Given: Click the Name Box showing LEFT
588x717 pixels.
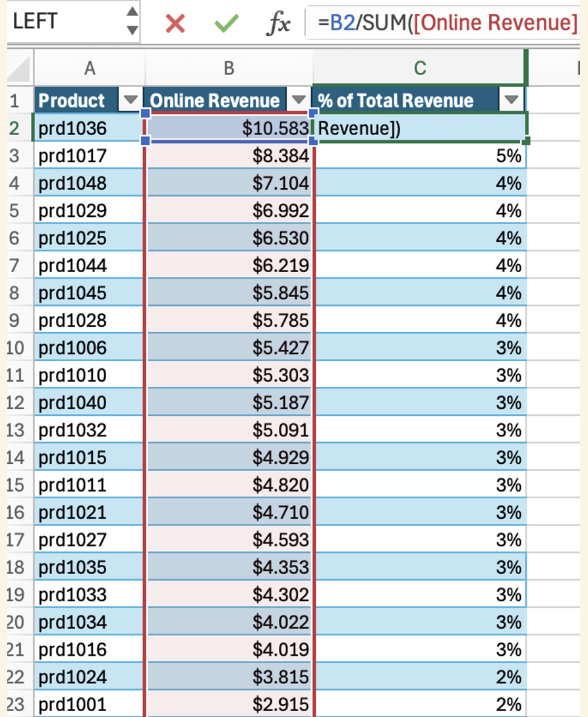Looking at the screenshot, I should coord(67,21).
